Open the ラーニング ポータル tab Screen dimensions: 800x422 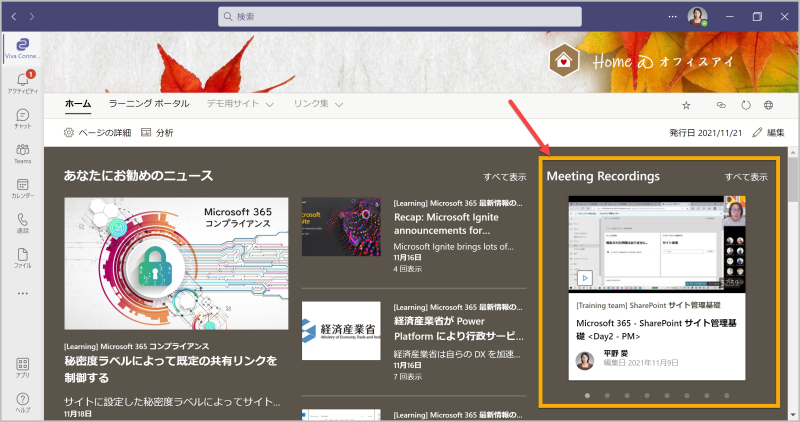pos(148,104)
